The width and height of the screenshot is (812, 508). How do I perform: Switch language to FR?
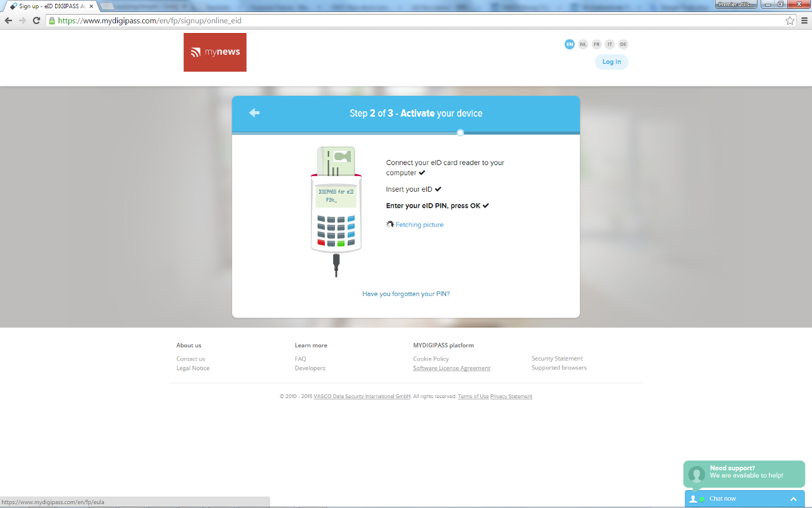pyautogui.click(x=596, y=44)
